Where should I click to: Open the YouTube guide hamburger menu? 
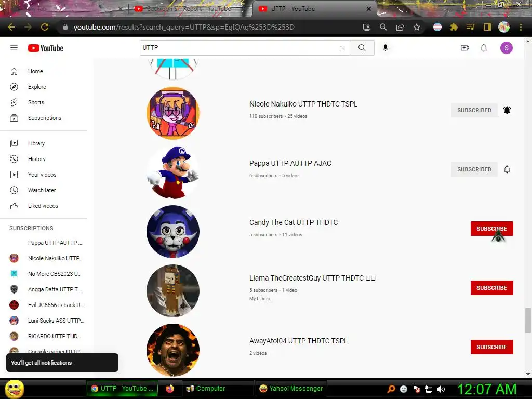14,48
